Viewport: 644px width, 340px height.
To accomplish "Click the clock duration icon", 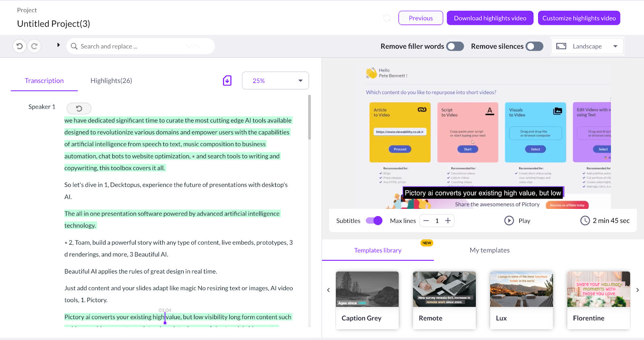I will (x=585, y=220).
